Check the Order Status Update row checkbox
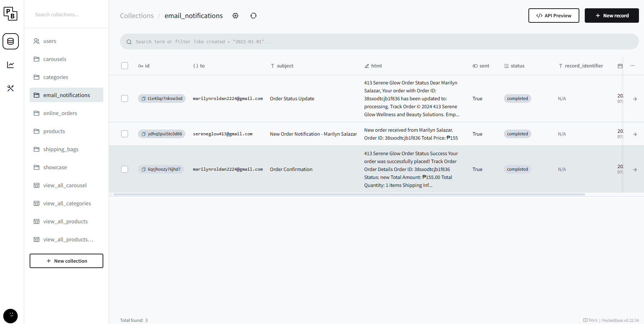The width and height of the screenshot is (644, 324). [125, 98]
